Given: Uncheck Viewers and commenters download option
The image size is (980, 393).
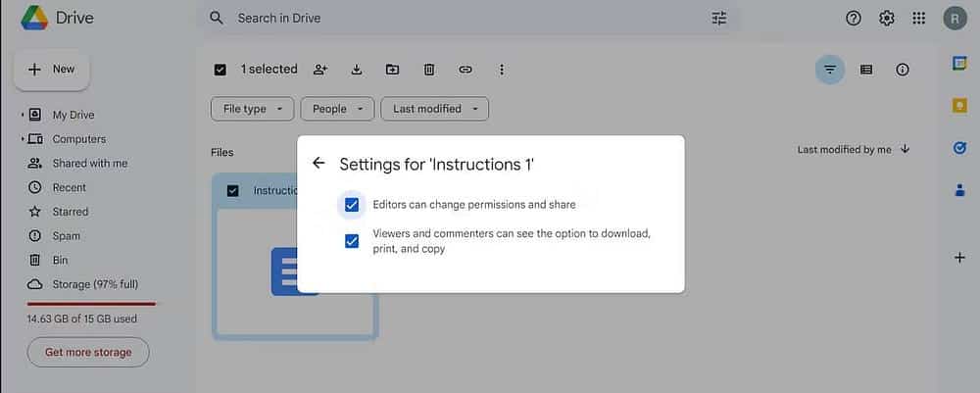Looking at the screenshot, I should (x=352, y=240).
